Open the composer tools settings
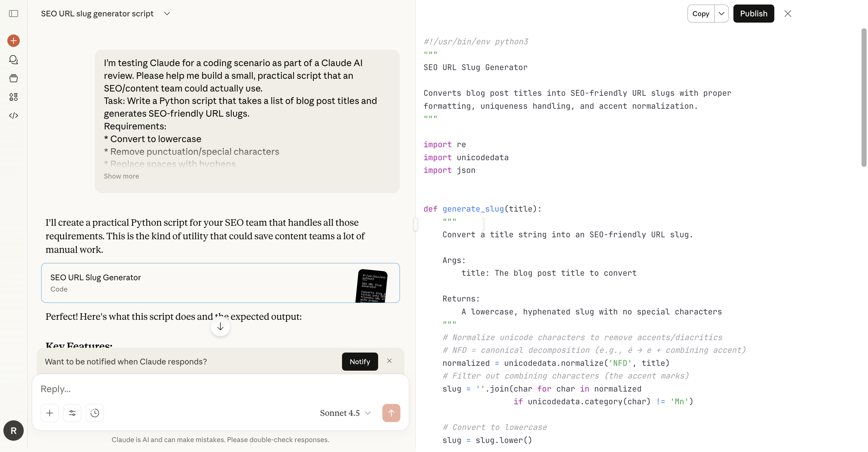 72,412
